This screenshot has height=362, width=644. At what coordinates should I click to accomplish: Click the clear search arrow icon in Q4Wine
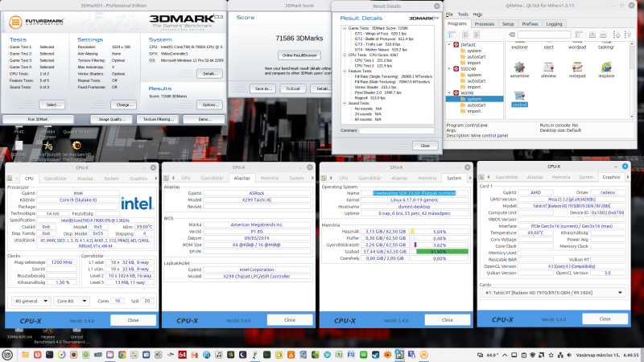[x=512, y=35]
